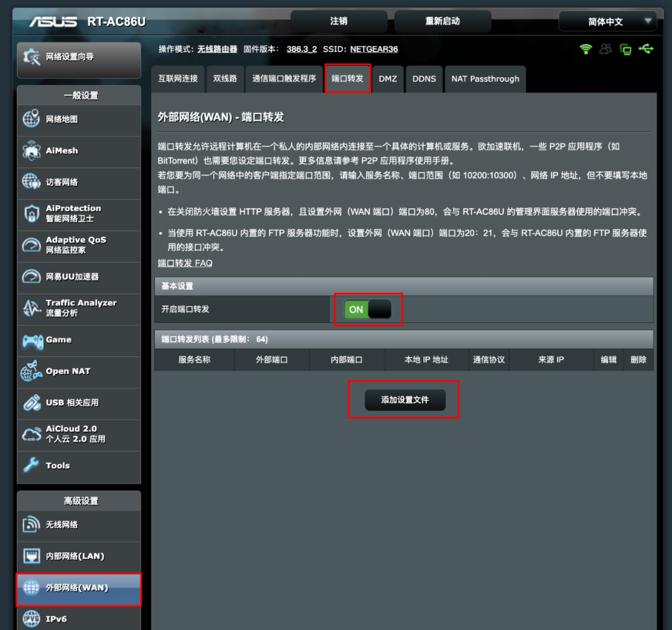Viewport: 672px width, 630px height.
Task: Select 外部网络(WAN) in sidebar
Action: tap(79, 588)
